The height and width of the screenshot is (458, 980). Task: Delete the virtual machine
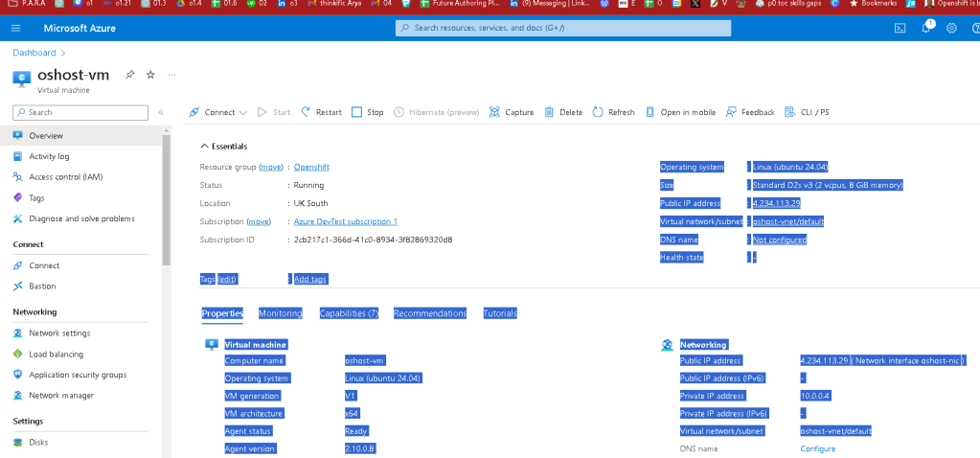(x=563, y=112)
